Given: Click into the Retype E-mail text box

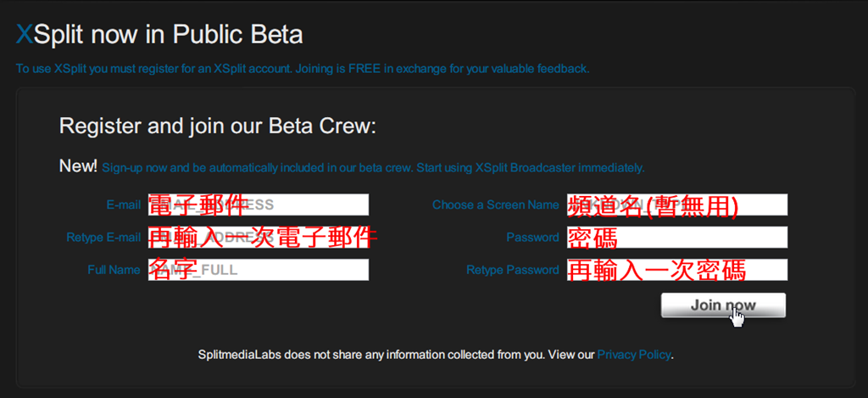Looking at the screenshot, I should pyautogui.click(x=258, y=238).
